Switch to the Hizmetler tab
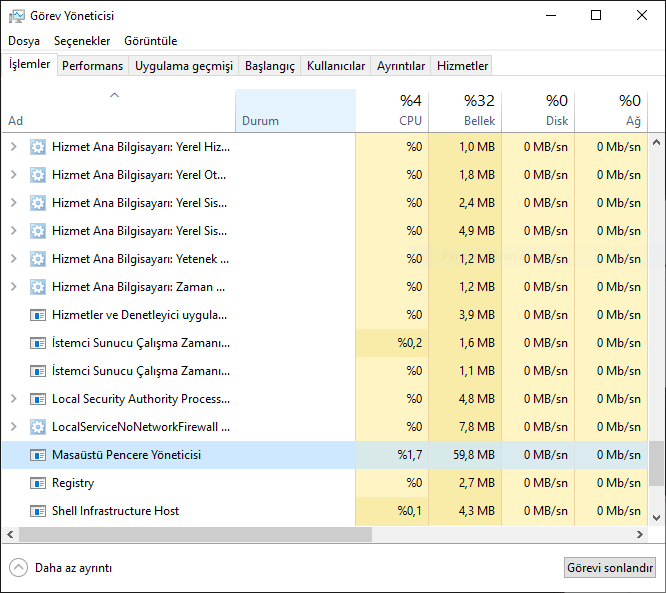666x593 pixels. tap(462, 66)
